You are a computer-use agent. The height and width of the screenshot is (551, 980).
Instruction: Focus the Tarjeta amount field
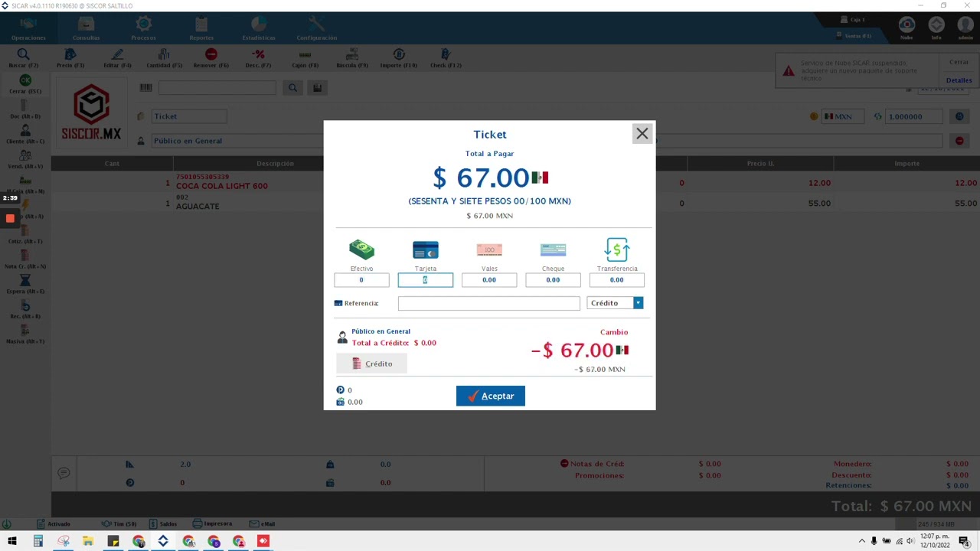426,280
